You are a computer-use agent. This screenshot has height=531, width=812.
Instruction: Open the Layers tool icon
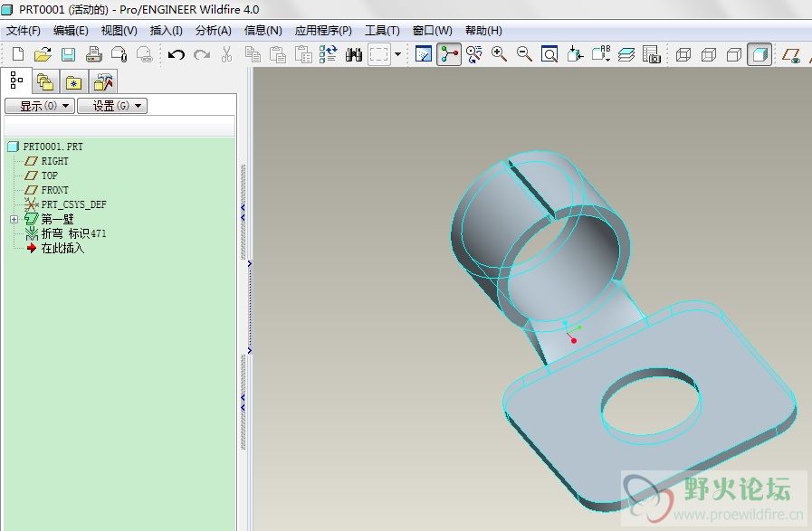626,54
